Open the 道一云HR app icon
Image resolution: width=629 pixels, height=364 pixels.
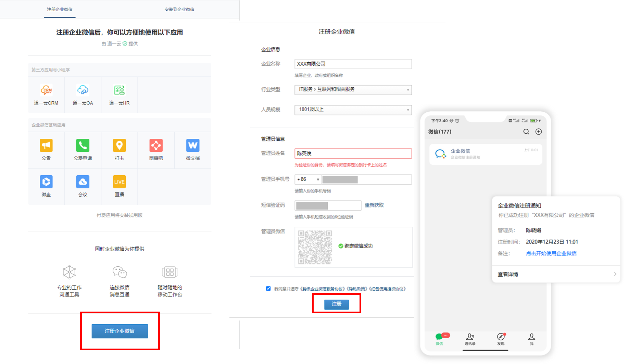[119, 90]
